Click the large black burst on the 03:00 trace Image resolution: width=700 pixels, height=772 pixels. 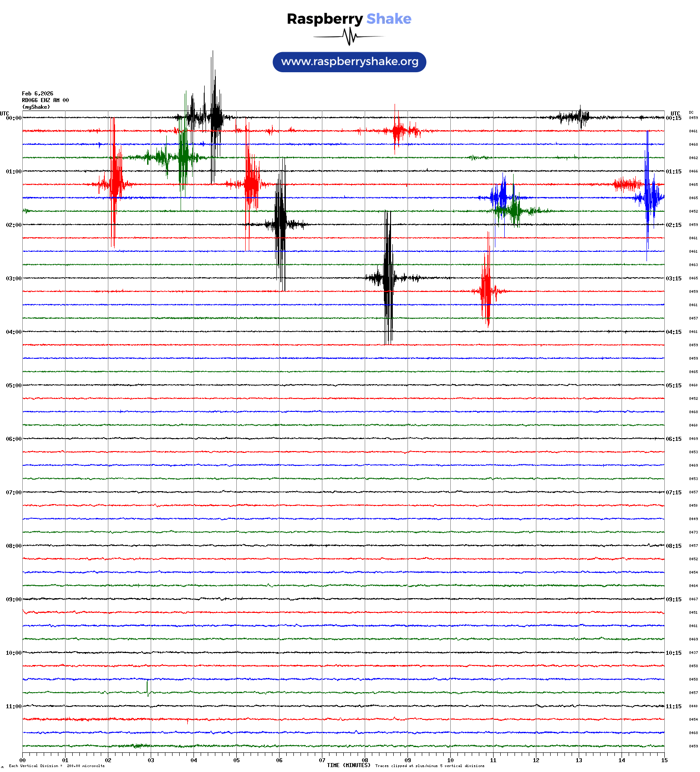click(x=388, y=278)
